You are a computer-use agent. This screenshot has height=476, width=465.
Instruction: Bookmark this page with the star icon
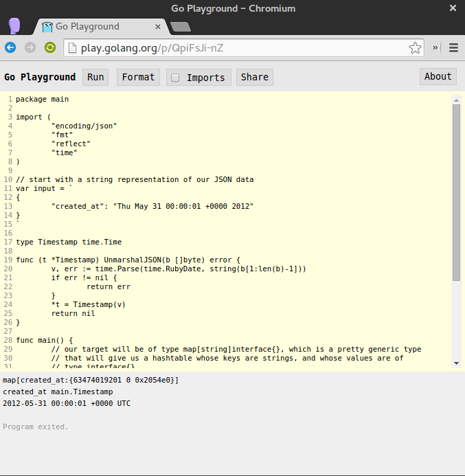415,48
